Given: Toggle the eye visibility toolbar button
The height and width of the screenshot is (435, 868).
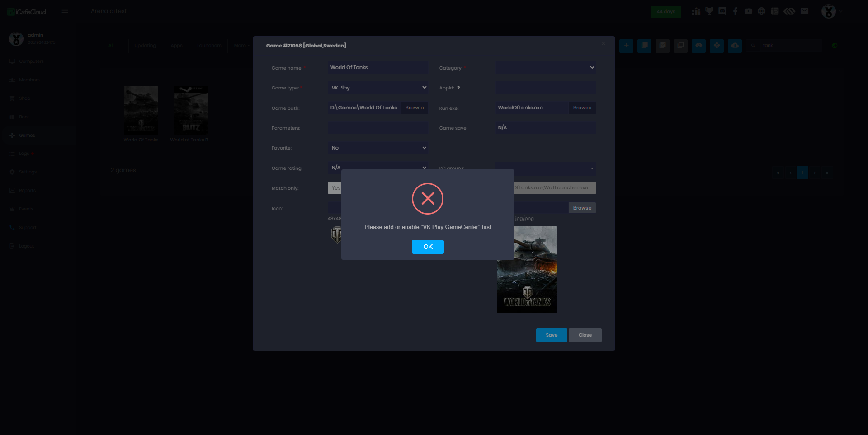Looking at the screenshot, I should pos(698,46).
